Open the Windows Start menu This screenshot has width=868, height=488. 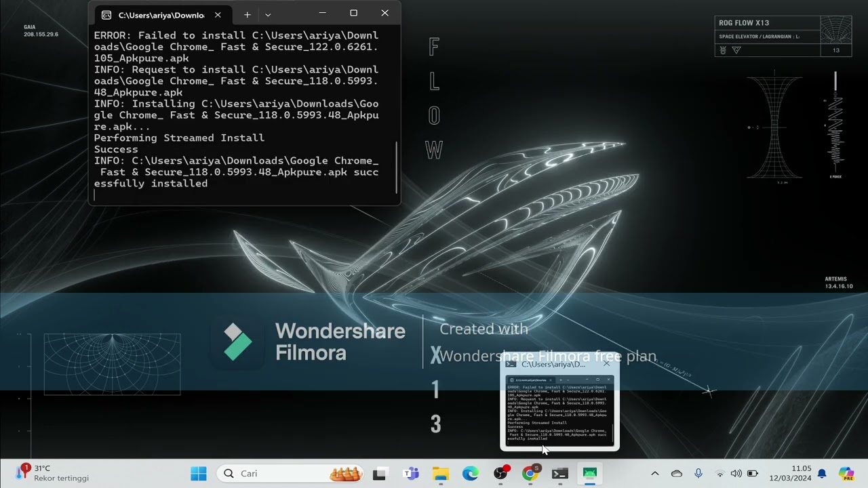click(x=199, y=473)
